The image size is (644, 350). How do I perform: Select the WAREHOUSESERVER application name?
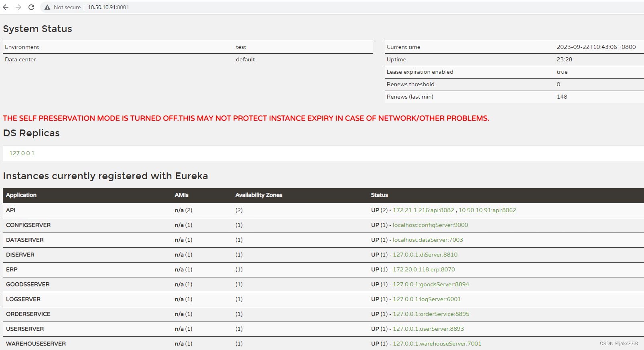click(36, 344)
